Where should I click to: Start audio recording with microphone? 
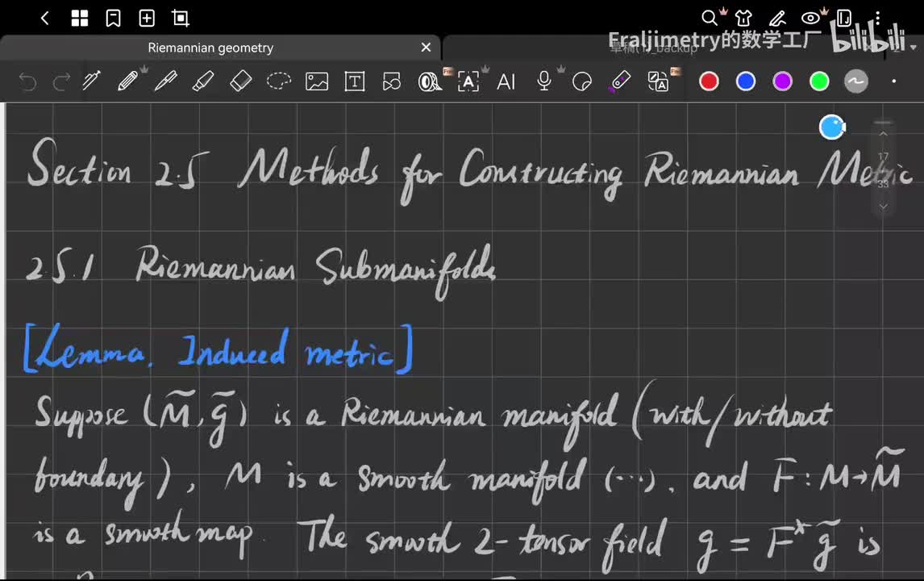(x=544, y=81)
